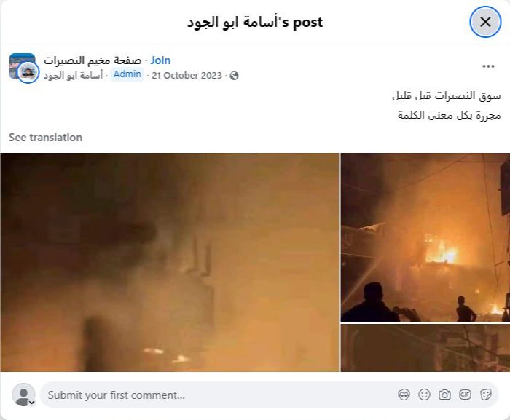Join the group via Join link

160,60
